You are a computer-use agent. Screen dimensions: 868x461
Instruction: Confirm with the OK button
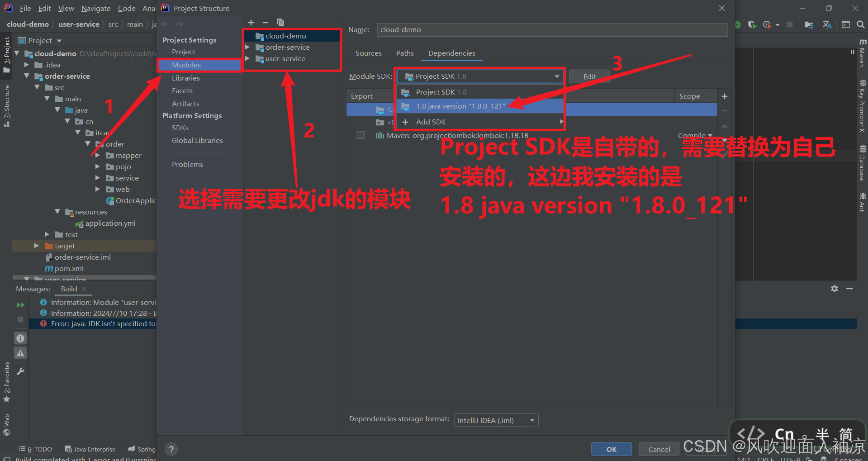[x=612, y=449]
